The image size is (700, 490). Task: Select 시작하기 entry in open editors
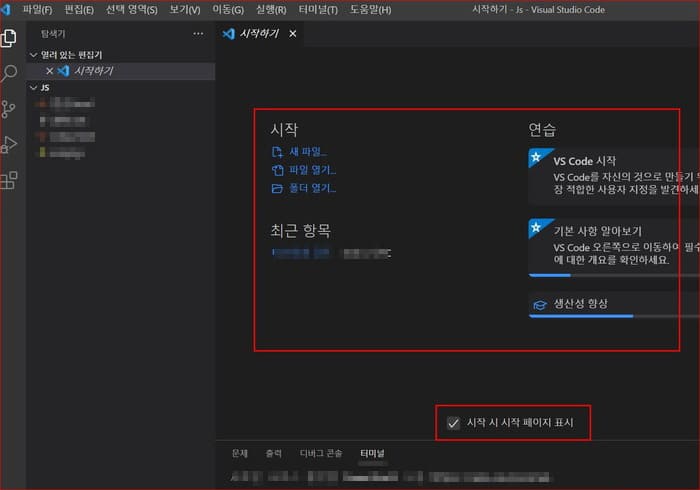coord(121,71)
